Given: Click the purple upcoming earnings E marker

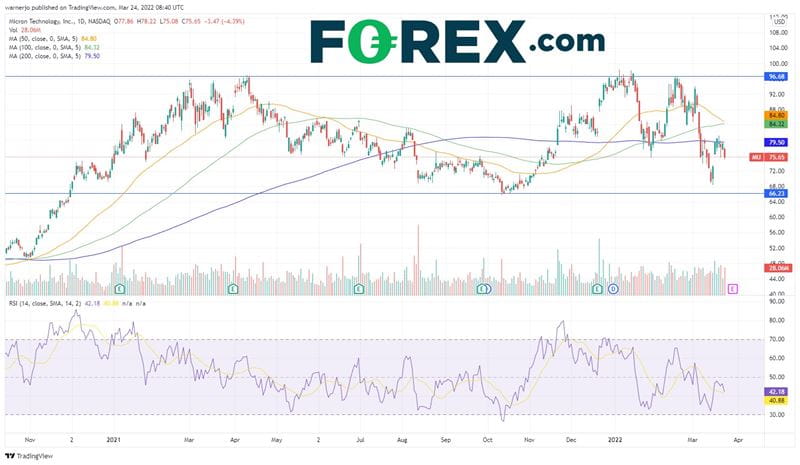Looking at the screenshot, I should 733,289.
